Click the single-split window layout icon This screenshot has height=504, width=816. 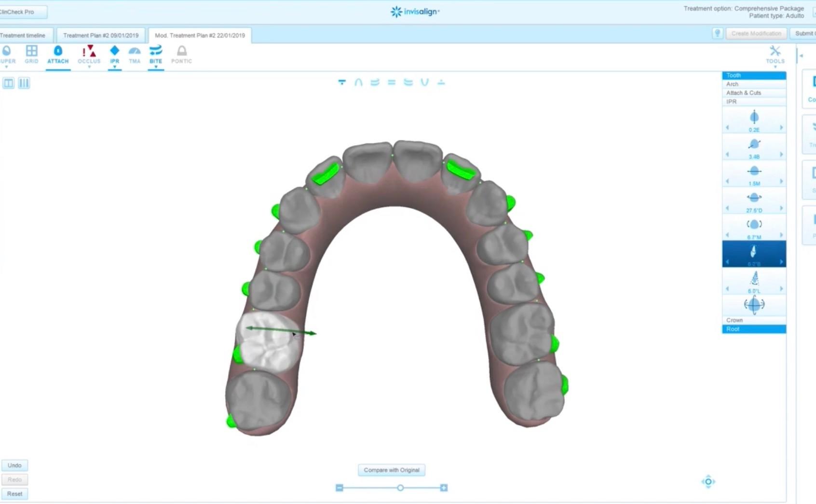9,83
